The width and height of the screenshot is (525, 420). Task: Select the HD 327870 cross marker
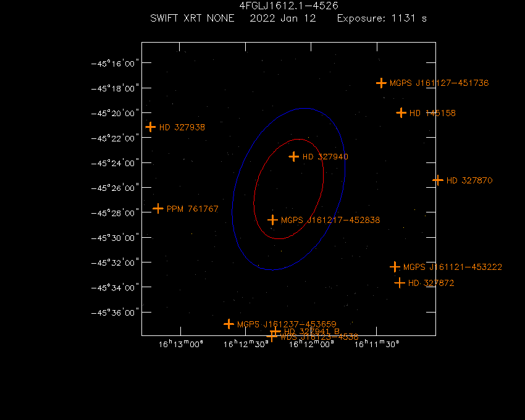[438, 180]
